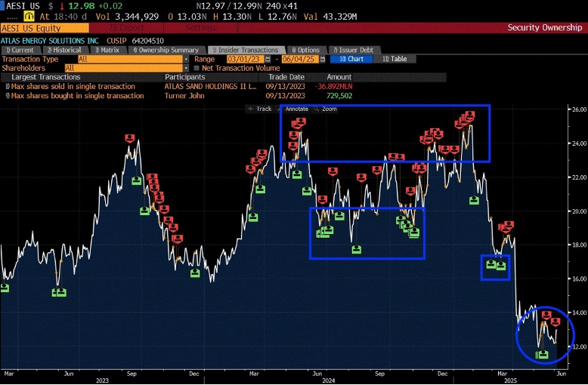Edit the range end date 06/04/25
This screenshot has width=588, height=385.
(300, 59)
